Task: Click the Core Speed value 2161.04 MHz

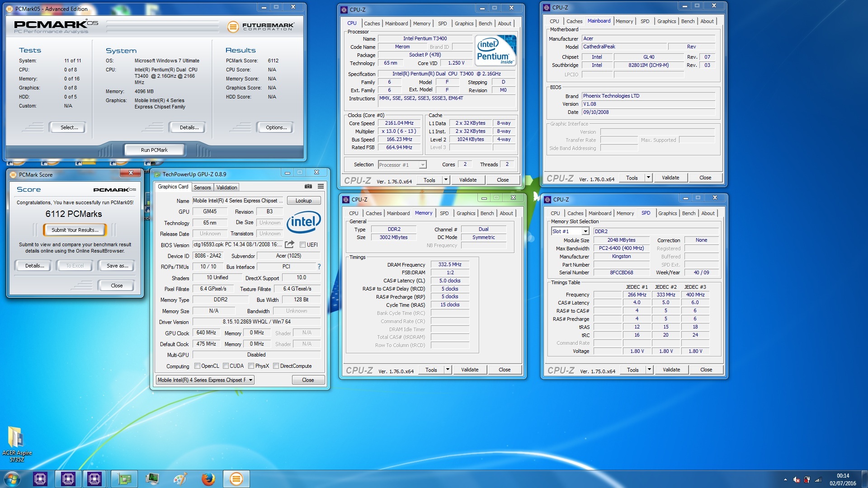Action: click(399, 123)
